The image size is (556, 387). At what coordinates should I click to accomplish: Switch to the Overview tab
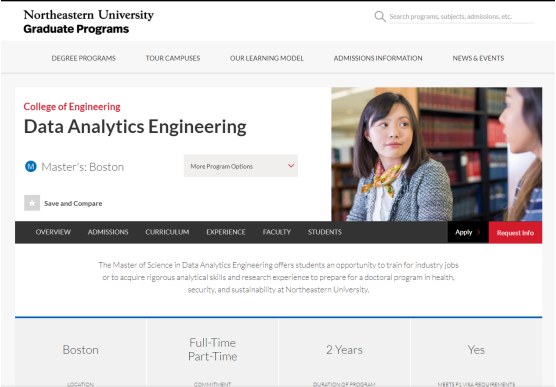[53, 232]
